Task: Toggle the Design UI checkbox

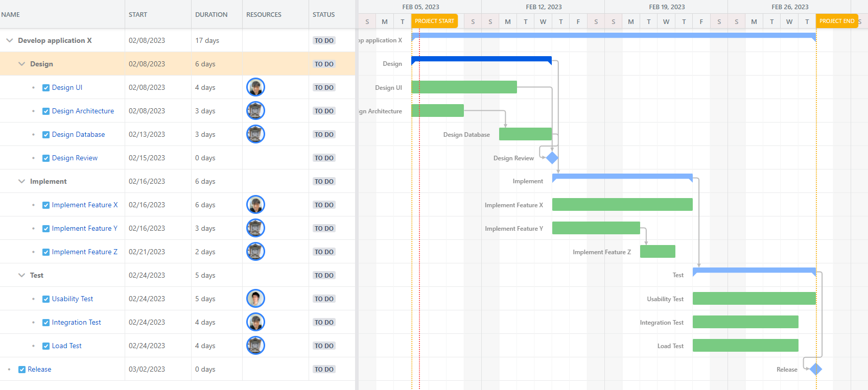Action: tap(46, 88)
